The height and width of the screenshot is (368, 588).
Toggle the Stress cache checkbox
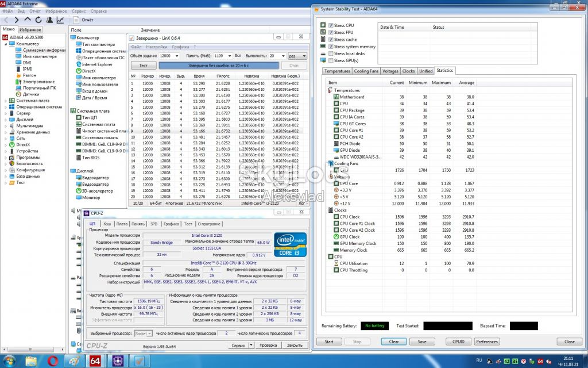click(x=331, y=40)
